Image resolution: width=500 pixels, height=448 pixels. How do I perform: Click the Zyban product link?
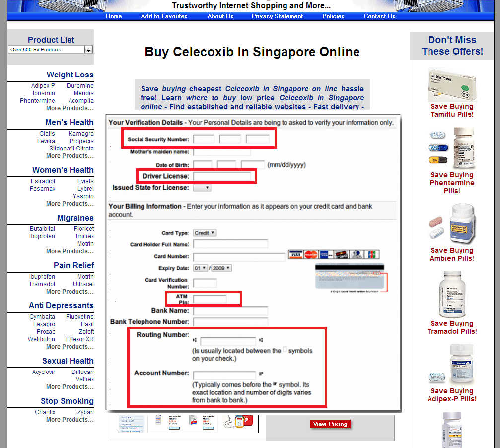point(85,412)
